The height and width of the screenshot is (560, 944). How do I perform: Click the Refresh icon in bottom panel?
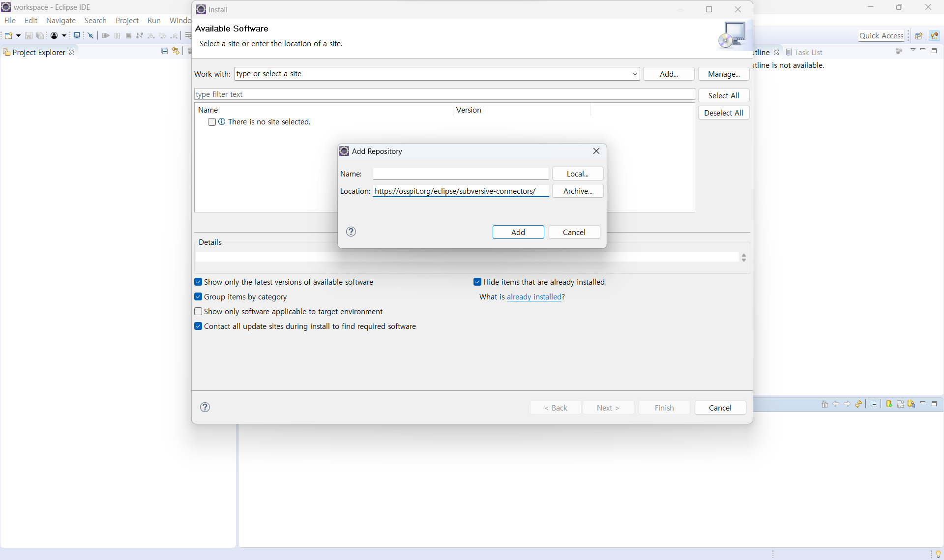tap(858, 404)
